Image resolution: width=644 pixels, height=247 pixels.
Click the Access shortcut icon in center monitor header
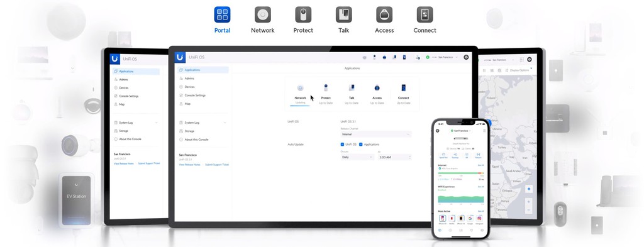[384, 57]
